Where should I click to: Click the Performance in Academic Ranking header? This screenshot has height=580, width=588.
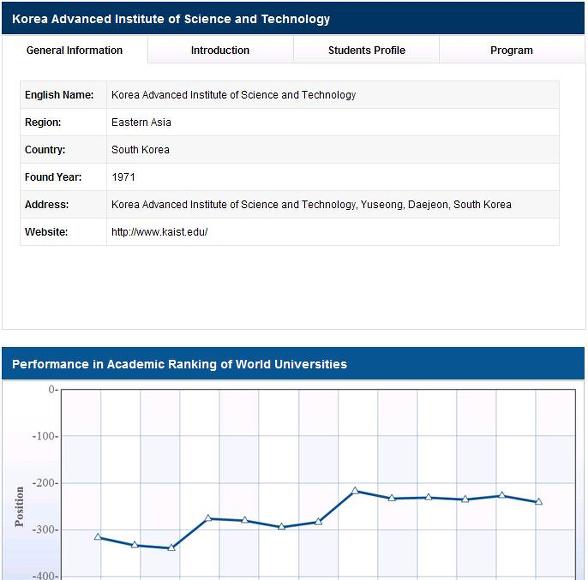click(x=180, y=364)
